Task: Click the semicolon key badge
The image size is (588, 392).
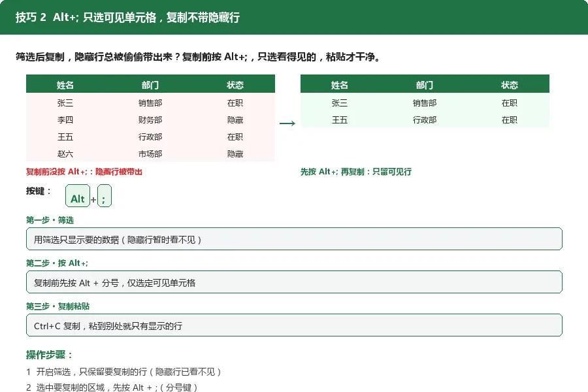Action: pos(105,196)
